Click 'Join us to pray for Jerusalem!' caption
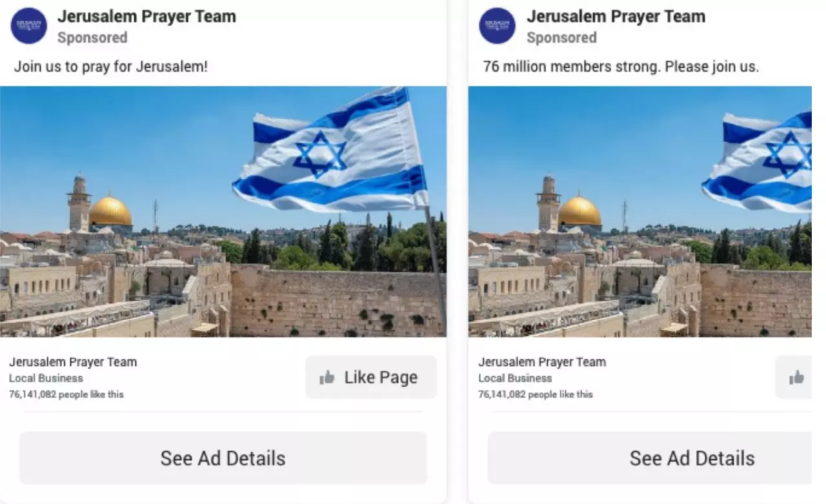This screenshot has height=504, width=826. 111,66
